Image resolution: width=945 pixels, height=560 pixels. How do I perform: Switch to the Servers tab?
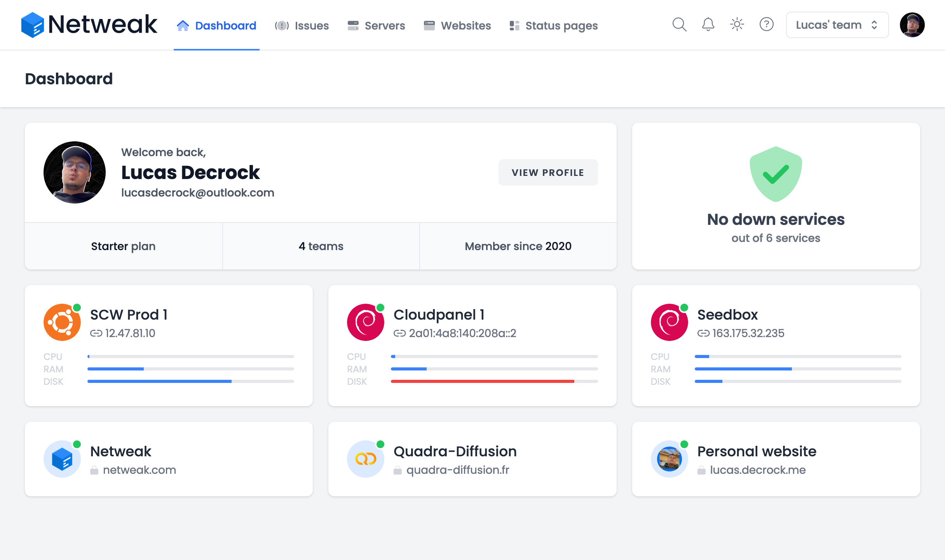(x=376, y=25)
